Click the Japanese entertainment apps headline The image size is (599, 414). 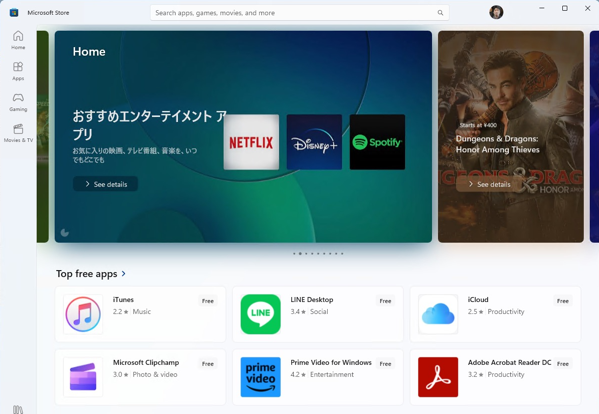tap(150, 125)
